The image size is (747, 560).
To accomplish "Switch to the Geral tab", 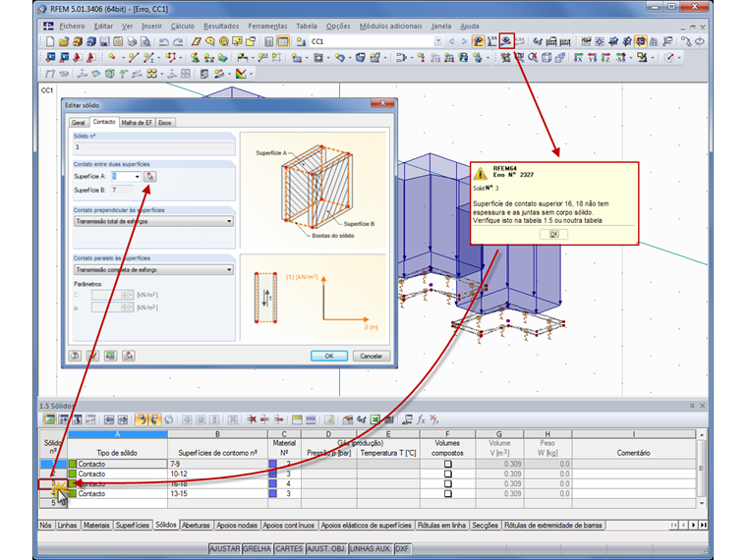I will 78,123.
